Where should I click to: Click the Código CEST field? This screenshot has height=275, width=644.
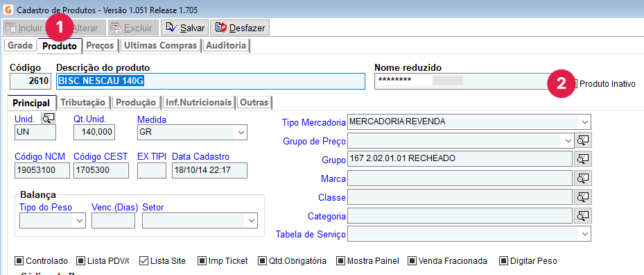coord(101,170)
